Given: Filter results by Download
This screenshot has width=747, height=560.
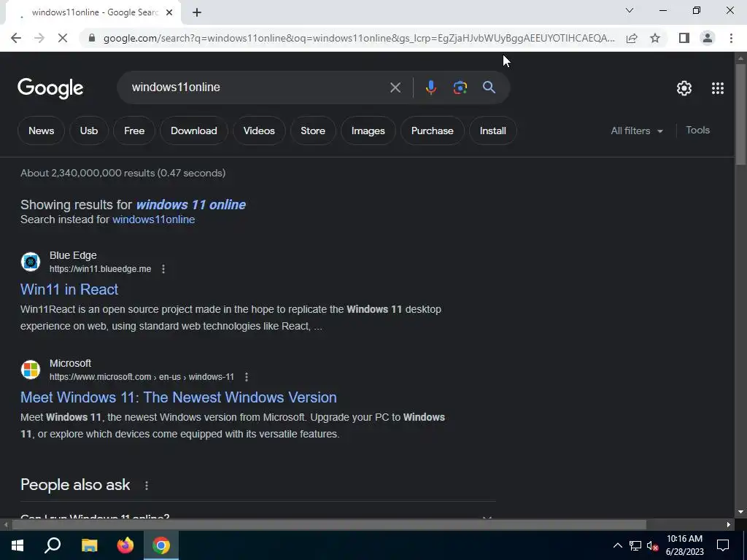Looking at the screenshot, I should point(194,131).
